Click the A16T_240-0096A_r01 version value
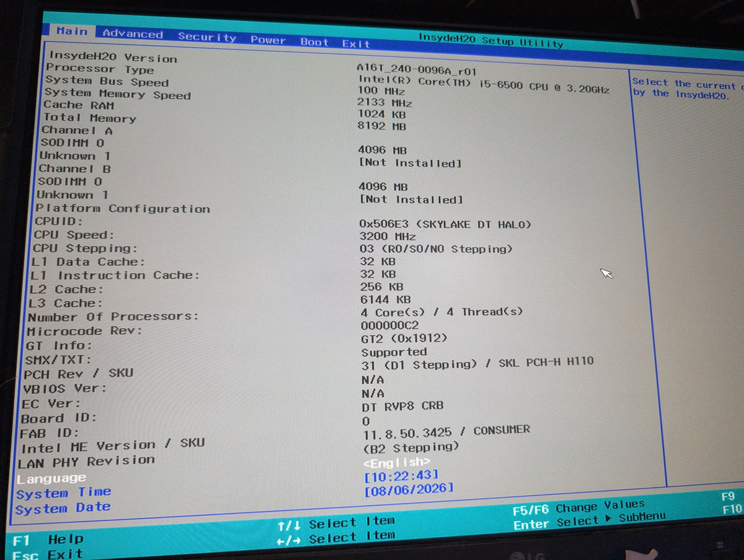This screenshot has width=744, height=560. point(417,69)
